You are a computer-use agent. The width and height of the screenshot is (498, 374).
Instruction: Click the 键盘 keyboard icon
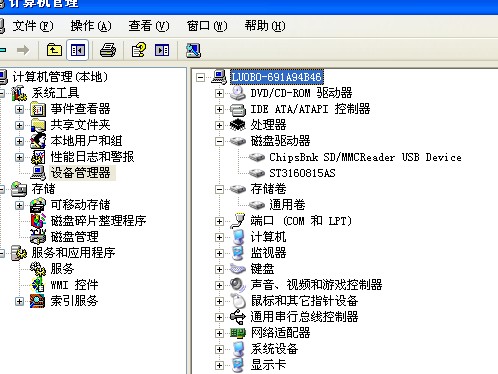[x=238, y=269]
